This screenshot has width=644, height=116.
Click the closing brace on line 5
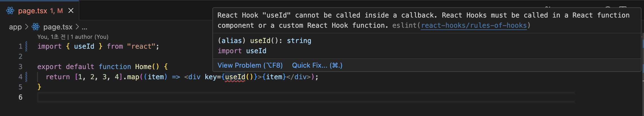pos(39,87)
